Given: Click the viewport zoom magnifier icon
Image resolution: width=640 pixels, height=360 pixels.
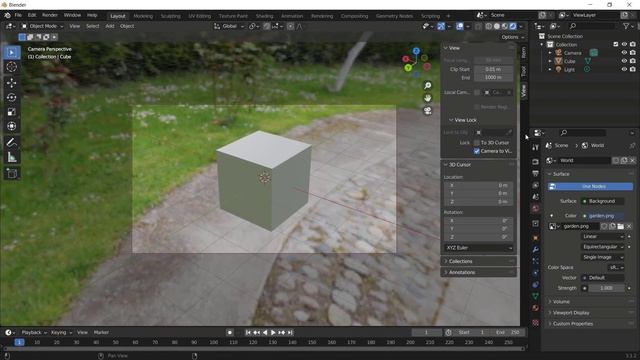Looking at the screenshot, I should click(x=427, y=86).
